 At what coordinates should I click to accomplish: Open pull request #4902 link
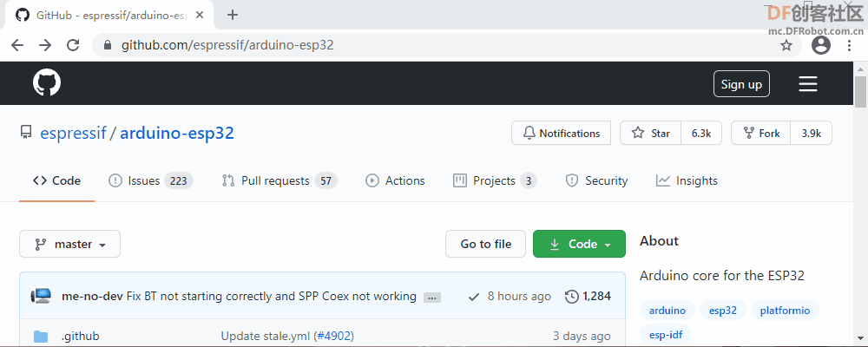[334, 336]
